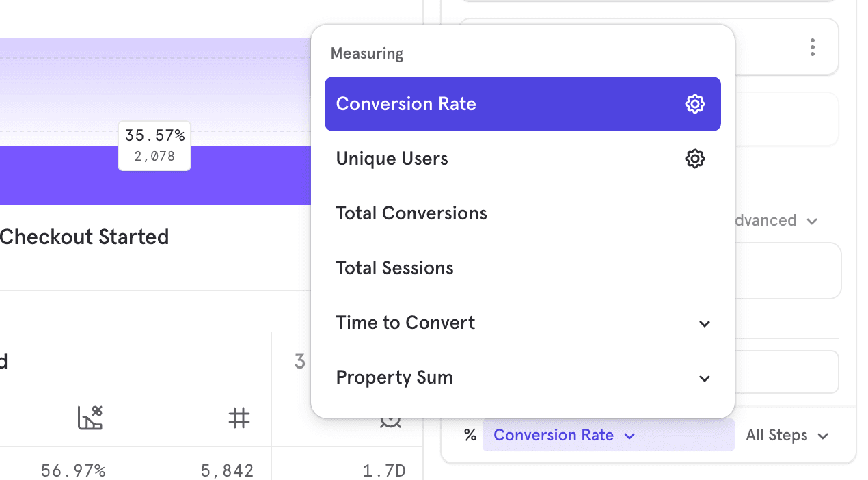Click the 5,842 value in the table

pyautogui.click(x=227, y=471)
